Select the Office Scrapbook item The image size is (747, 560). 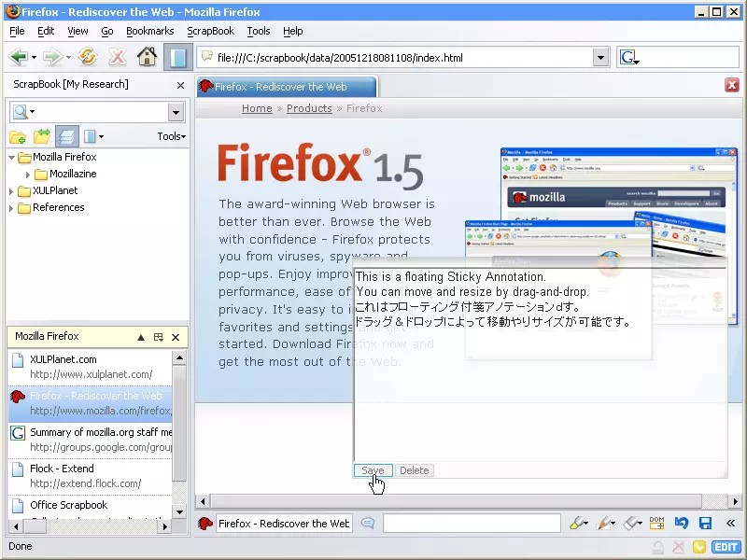click(x=90, y=507)
